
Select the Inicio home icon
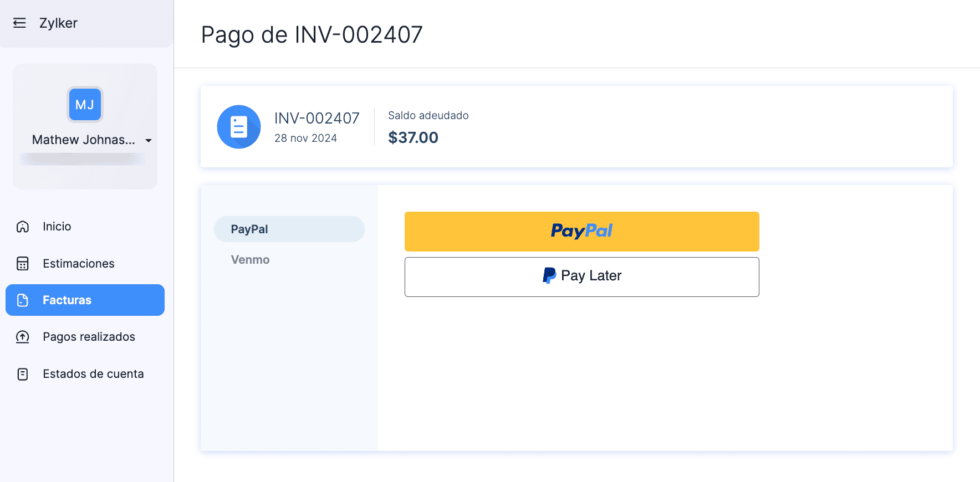[x=22, y=226]
